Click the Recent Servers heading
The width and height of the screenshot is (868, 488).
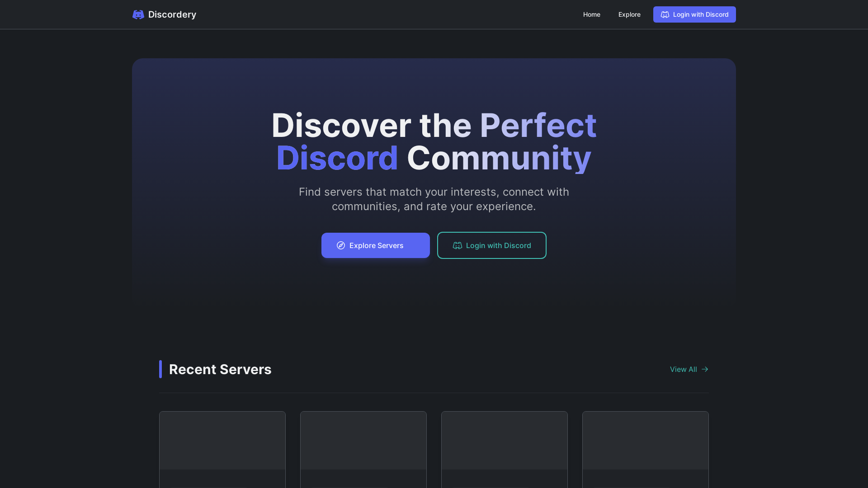click(x=220, y=369)
